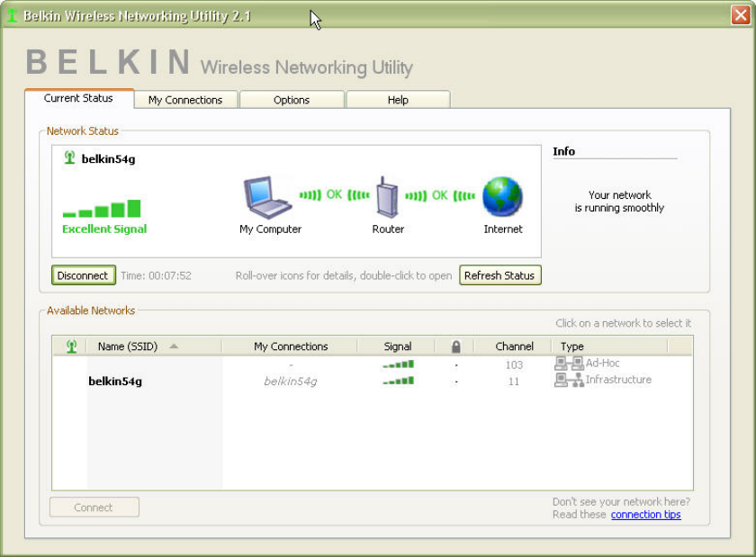Switch to the Current Status tab
This screenshot has width=756, height=557.
tap(79, 98)
